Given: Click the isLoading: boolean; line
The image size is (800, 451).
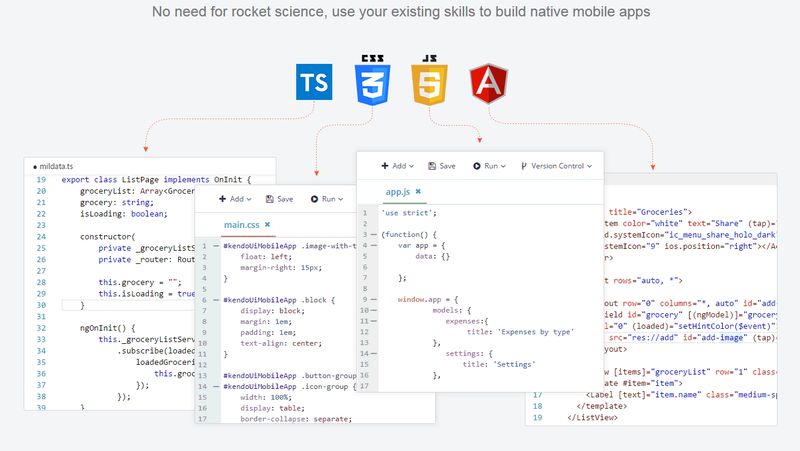Looking at the screenshot, I should [123, 214].
